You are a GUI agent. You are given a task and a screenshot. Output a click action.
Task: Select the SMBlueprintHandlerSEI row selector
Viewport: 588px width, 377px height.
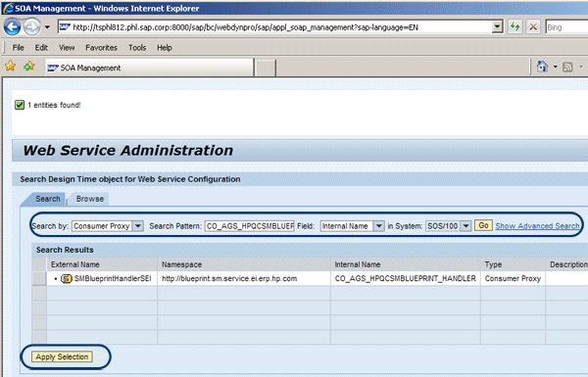point(39,278)
